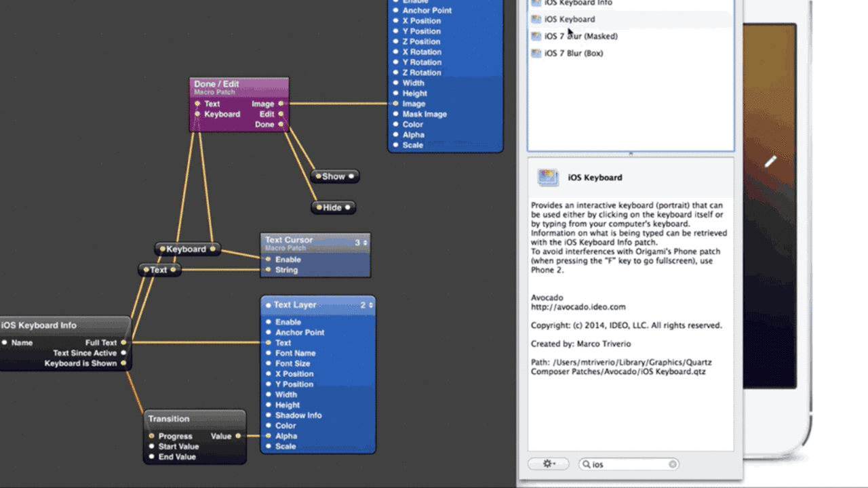
Task: Select the Done / Edit macro patch title
Action: click(x=216, y=84)
